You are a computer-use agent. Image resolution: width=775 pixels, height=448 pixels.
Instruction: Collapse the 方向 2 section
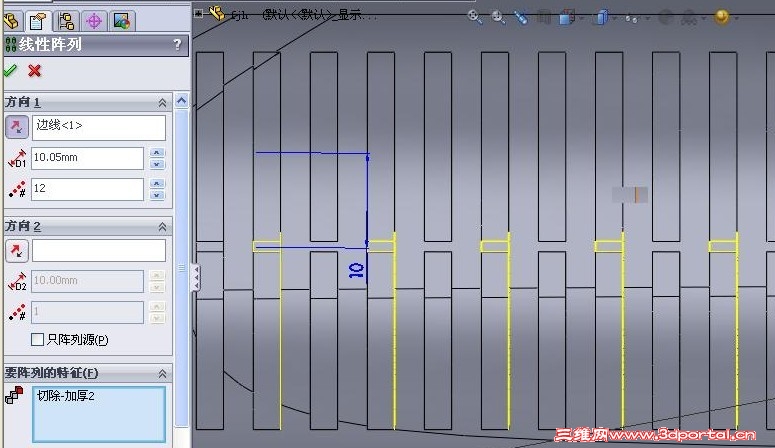pyautogui.click(x=162, y=227)
